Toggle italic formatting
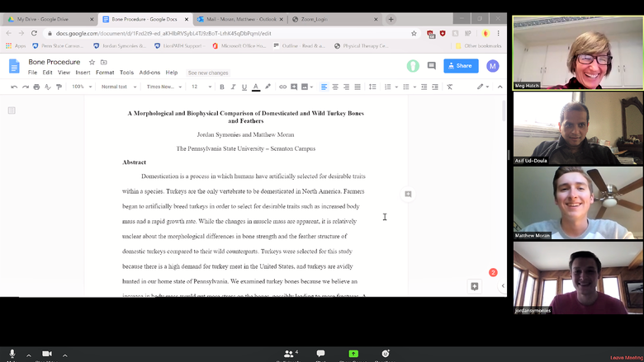Image resolution: width=644 pixels, height=362 pixels. (x=233, y=87)
